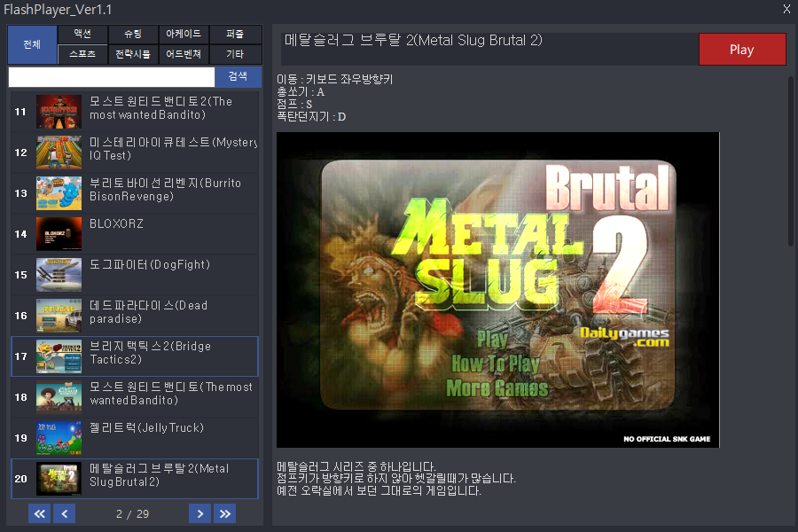Switch to the 슈팅 category tab
Image resolution: width=798 pixels, height=532 pixels.
click(x=133, y=34)
